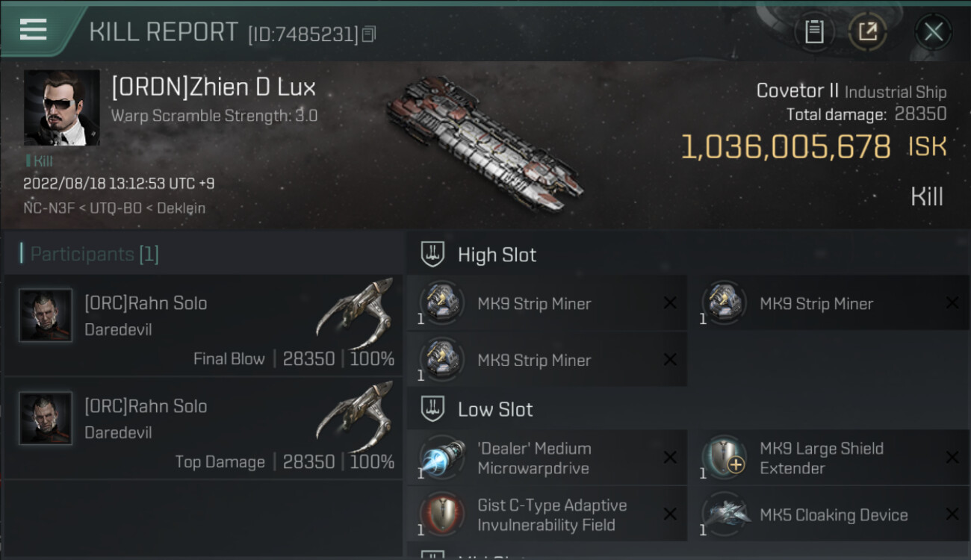Viewport: 971px width, 560px height.
Task: Click the X beside MK5 Cloaking Device
Action: pos(952,514)
